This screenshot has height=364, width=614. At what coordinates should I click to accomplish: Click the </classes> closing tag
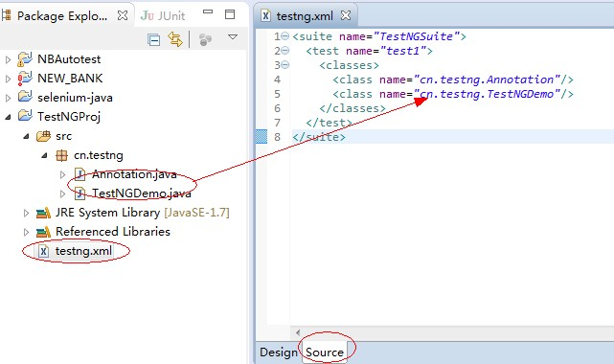coord(352,108)
